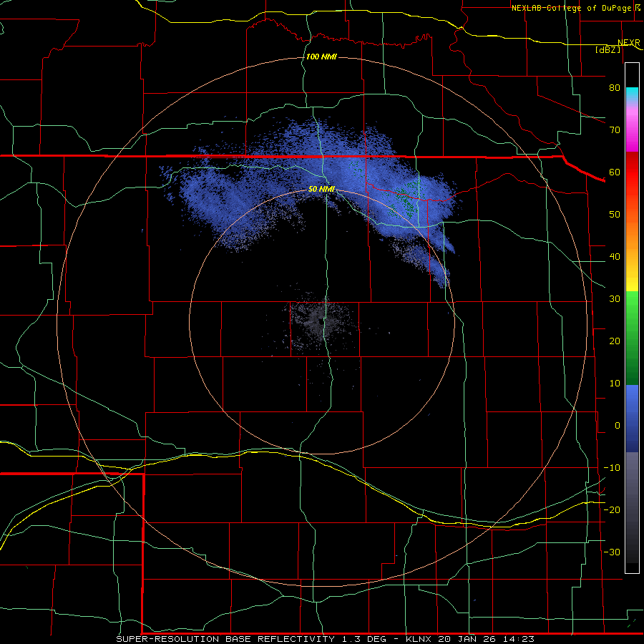The height and width of the screenshot is (644, 644).
Task: Select the NEXR label above the legend
Action: coord(628,43)
